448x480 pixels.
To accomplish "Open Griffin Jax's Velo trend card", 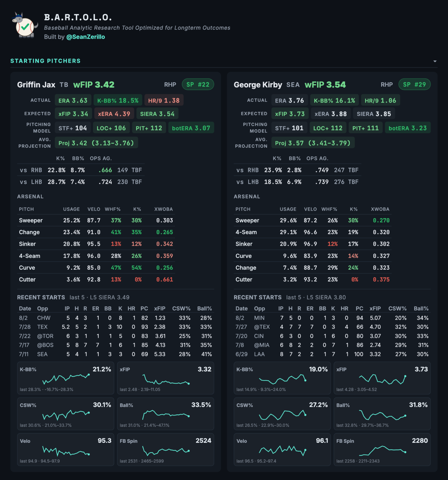I will (65, 450).
